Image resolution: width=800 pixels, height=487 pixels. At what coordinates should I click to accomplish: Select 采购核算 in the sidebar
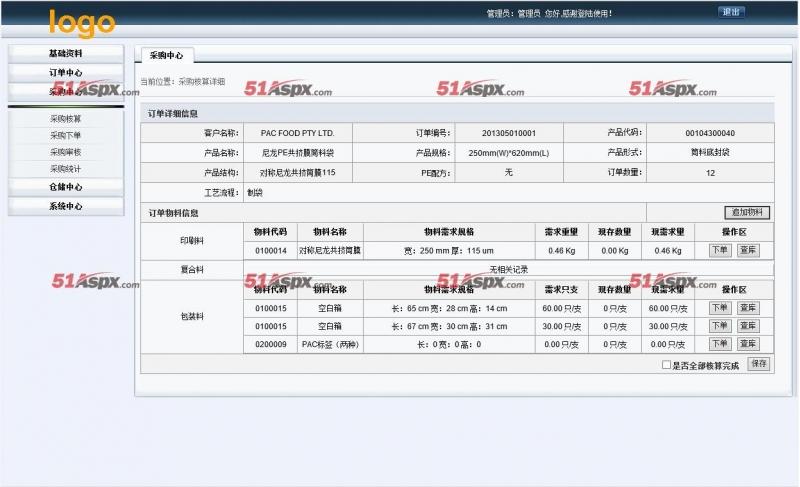tap(66, 119)
